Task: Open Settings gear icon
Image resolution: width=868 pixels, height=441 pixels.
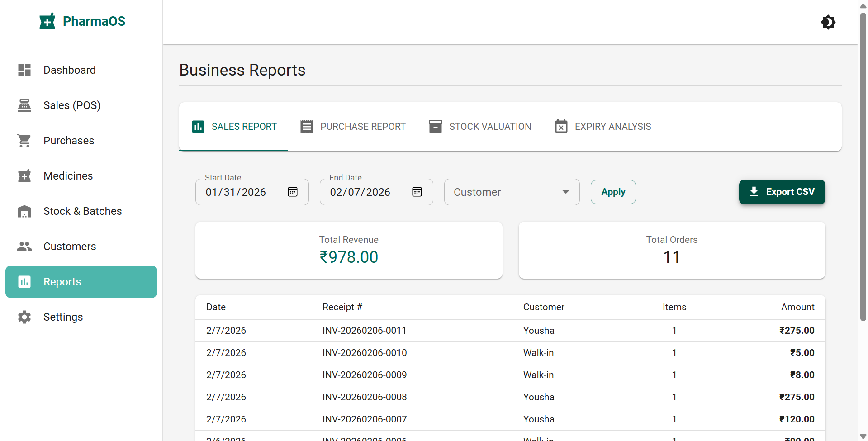Action: [x=24, y=317]
